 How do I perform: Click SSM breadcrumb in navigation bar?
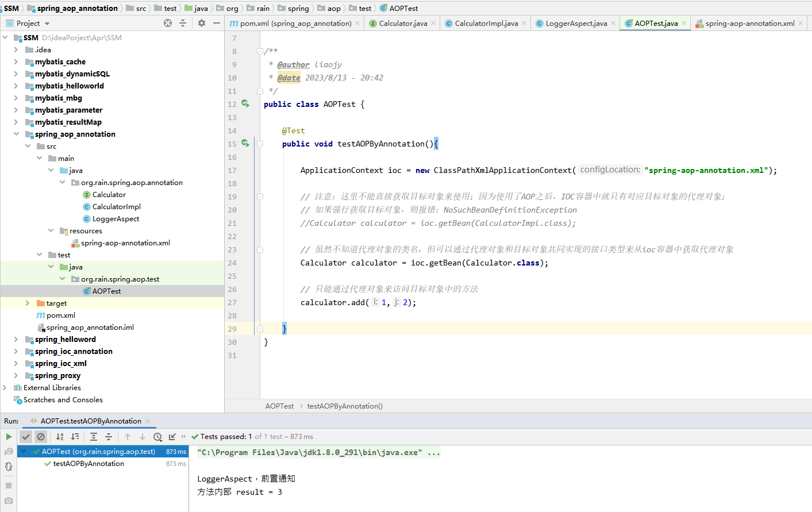click(11, 8)
